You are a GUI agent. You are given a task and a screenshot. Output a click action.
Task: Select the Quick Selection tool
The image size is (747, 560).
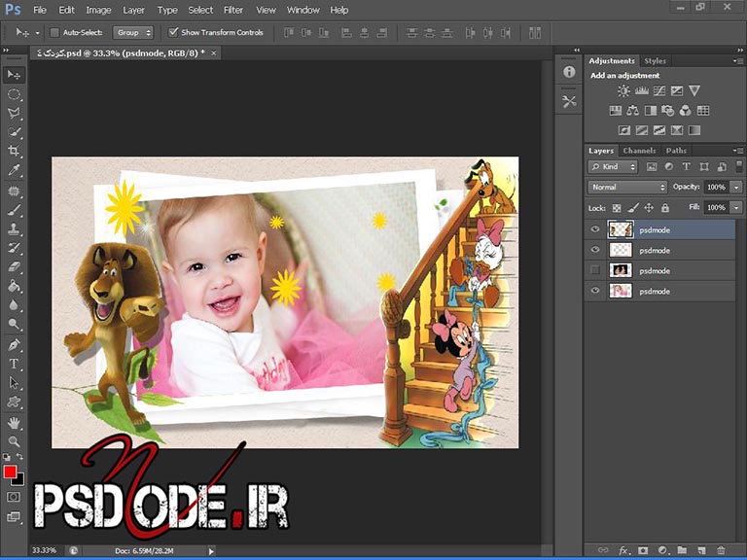tap(14, 132)
